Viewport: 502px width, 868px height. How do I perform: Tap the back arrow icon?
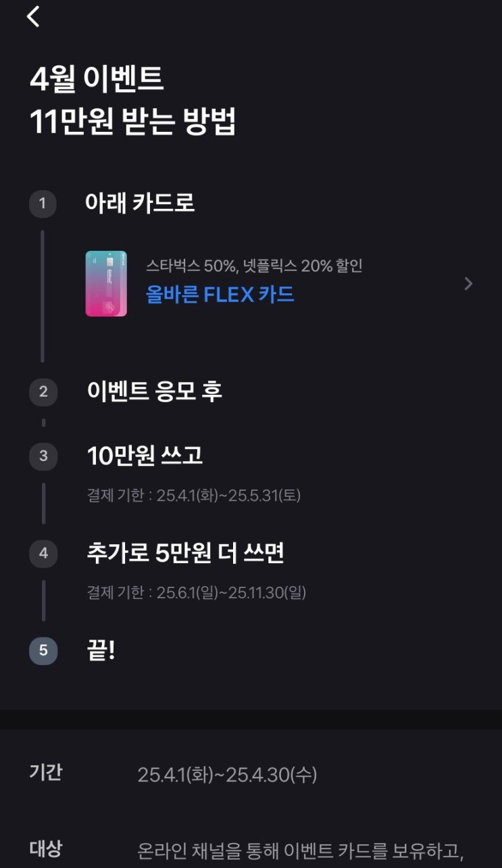point(34,16)
